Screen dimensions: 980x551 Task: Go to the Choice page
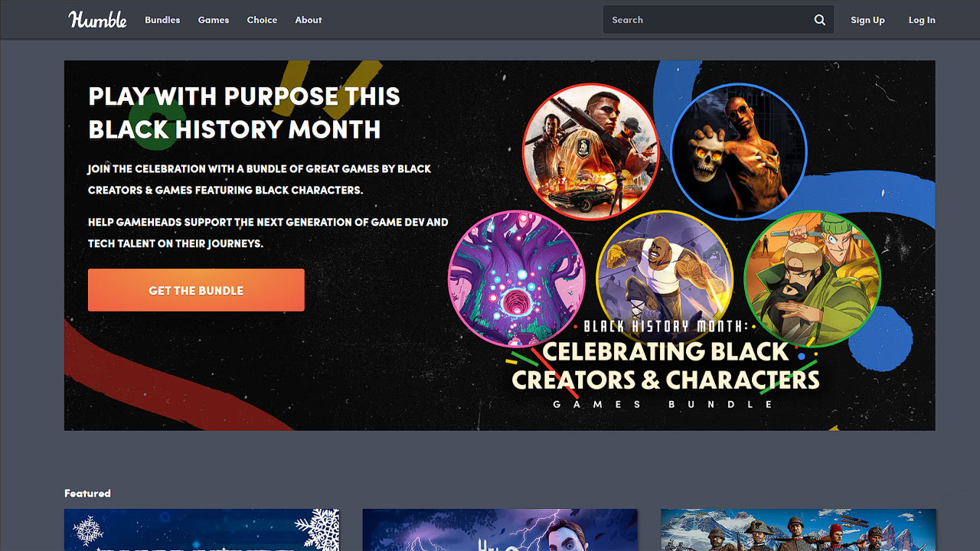pyautogui.click(x=262, y=20)
